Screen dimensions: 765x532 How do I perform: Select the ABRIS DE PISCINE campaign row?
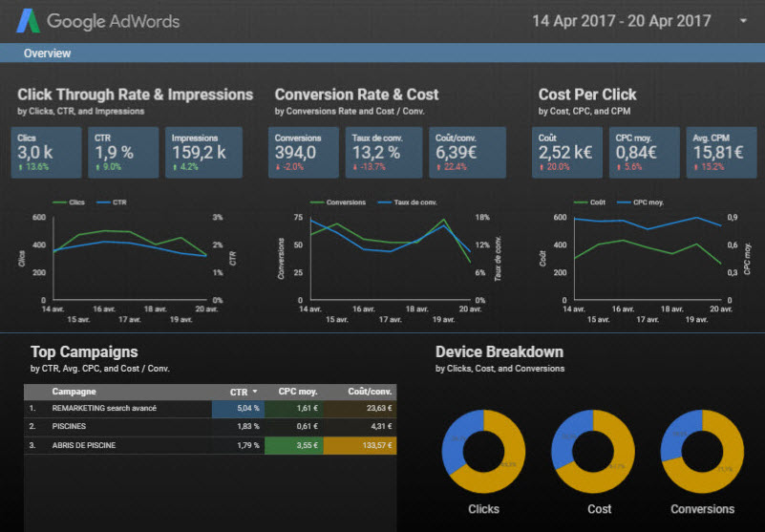210,445
